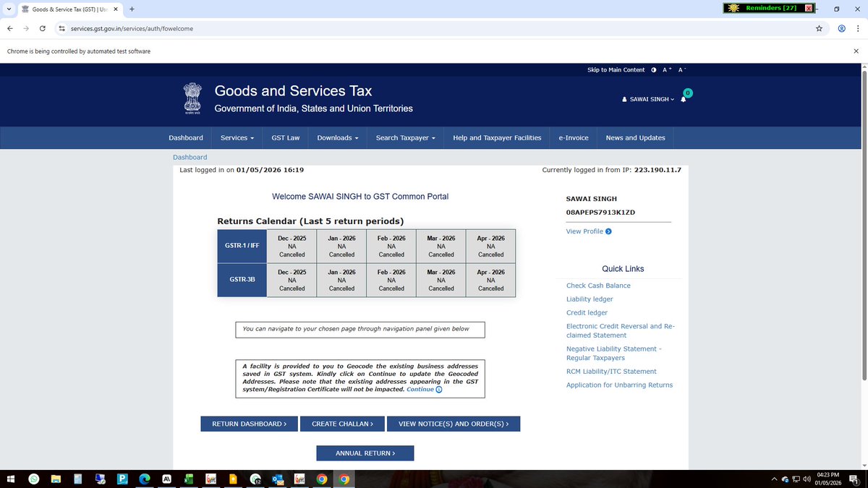Open the View Profile link
The image size is (868, 488).
tap(584, 231)
